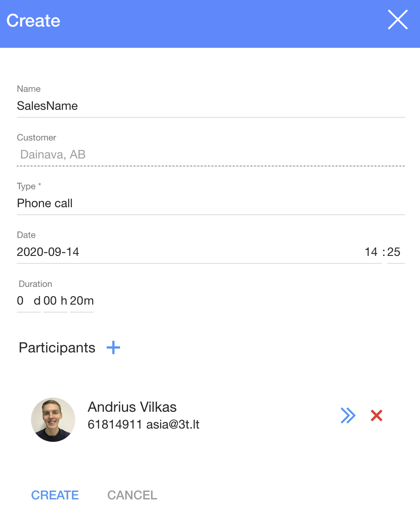
Task: Click the Name field containing SalesName
Action: click(210, 106)
